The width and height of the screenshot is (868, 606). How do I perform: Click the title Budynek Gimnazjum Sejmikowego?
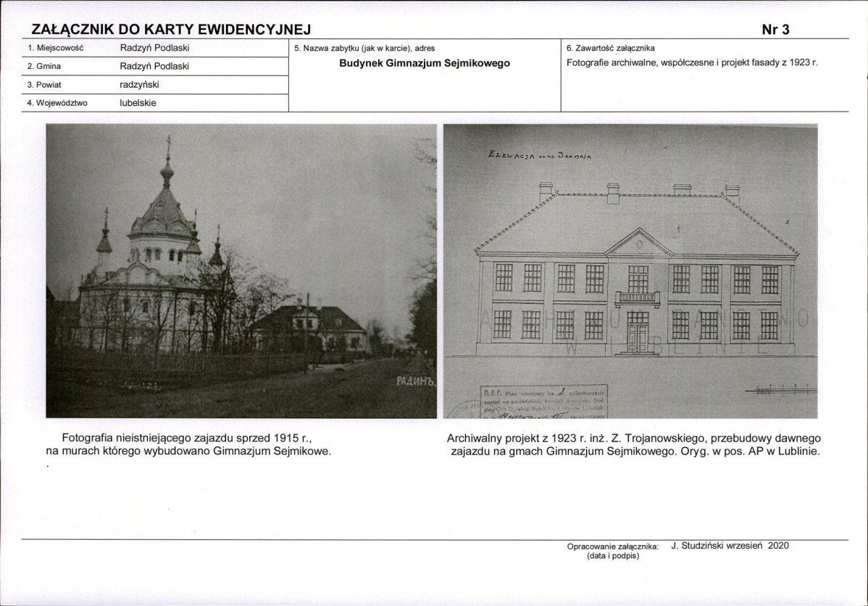pyautogui.click(x=425, y=63)
